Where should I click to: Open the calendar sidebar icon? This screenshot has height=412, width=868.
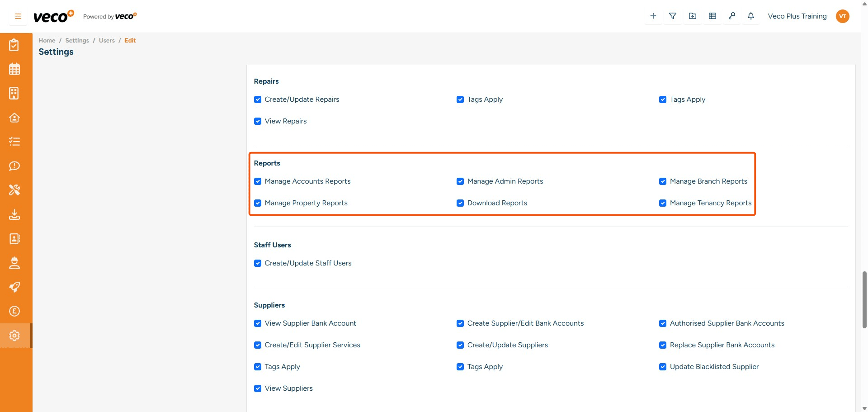click(x=14, y=69)
